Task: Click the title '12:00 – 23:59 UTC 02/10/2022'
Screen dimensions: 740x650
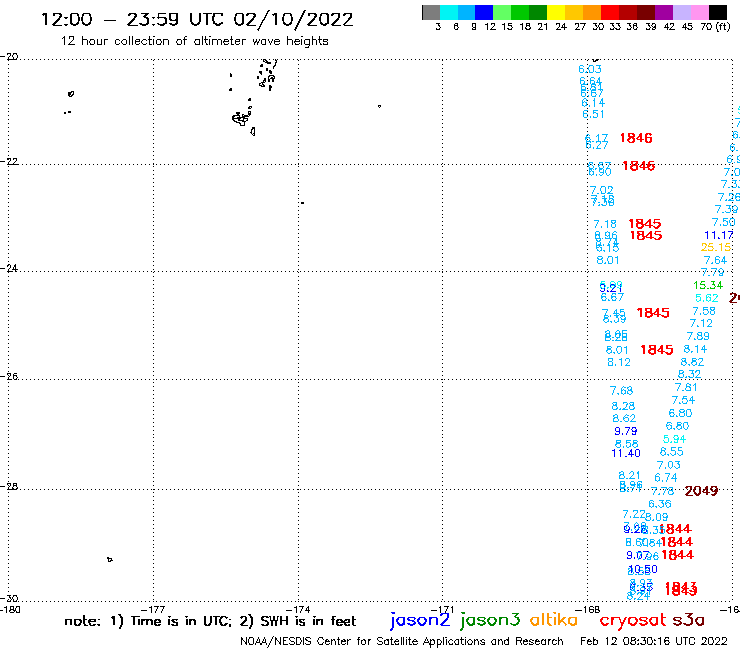Action: [197, 19]
